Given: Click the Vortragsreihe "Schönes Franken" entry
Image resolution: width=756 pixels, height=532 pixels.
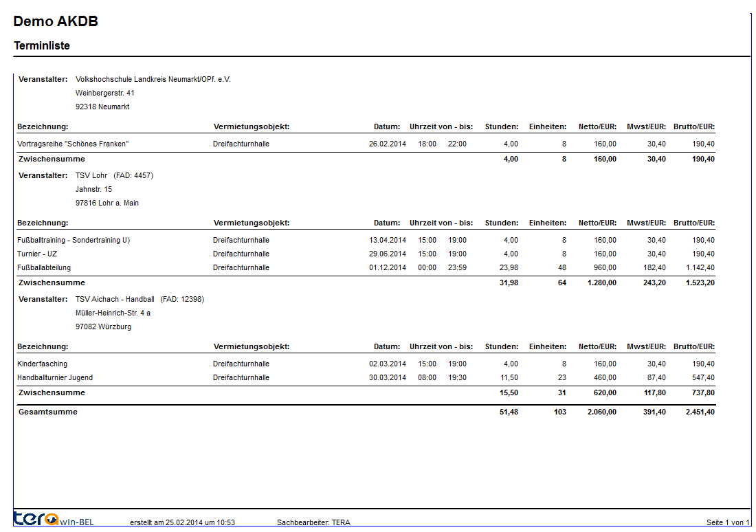Looking at the screenshot, I should click(x=73, y=144).
